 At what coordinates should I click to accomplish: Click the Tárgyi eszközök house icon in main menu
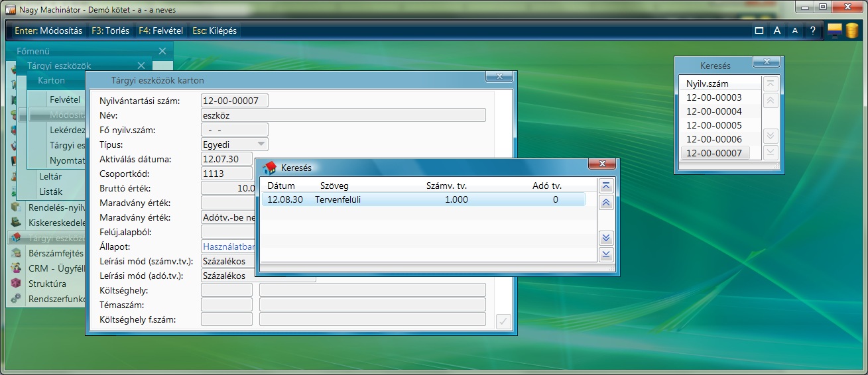pyautogui.click(x=17, y=238)
